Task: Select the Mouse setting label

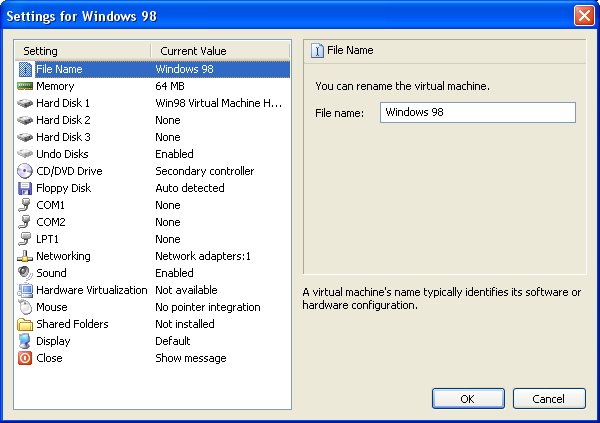Action: [x=52, y=307]
